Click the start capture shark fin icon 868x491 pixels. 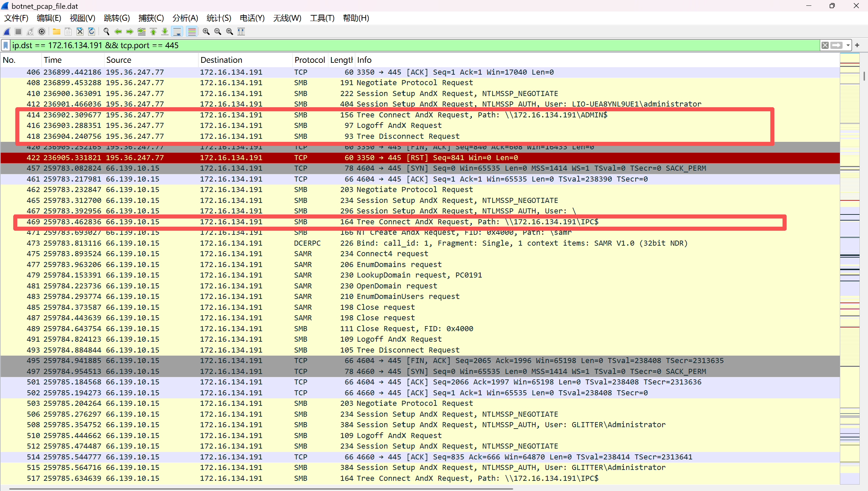pyautogui.click(x=7, y=32)
